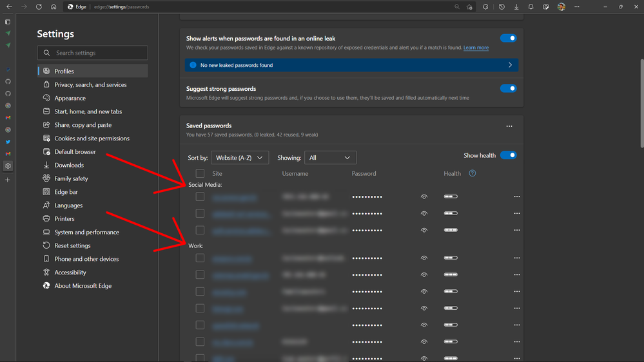Click the Search settings input field
Image resolution: width=644 pixels, height=362 pixels.
pyautogui.click(x=92, y=53)
